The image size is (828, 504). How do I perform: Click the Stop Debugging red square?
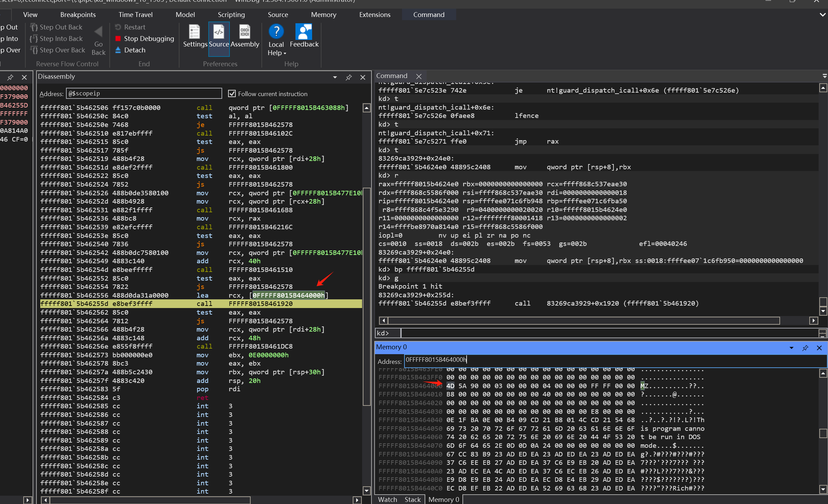click(118, 39)
